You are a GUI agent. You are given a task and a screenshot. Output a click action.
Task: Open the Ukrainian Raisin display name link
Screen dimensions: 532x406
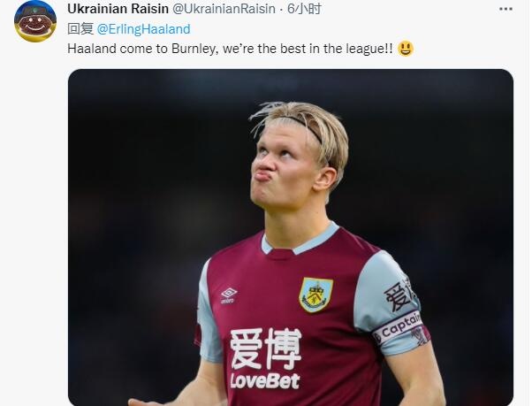click(118, 9)
